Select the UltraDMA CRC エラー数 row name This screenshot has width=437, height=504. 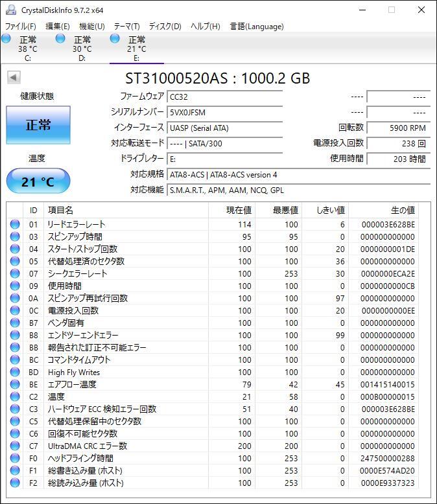tap(88, 446)
